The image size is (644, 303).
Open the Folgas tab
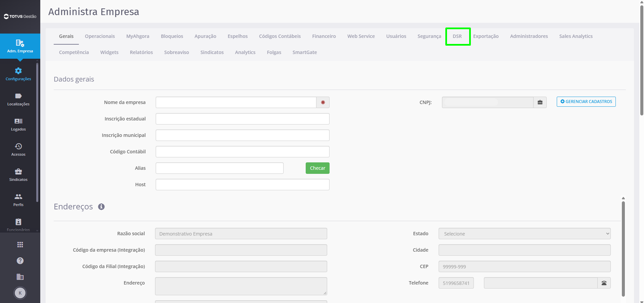point(274,52)
